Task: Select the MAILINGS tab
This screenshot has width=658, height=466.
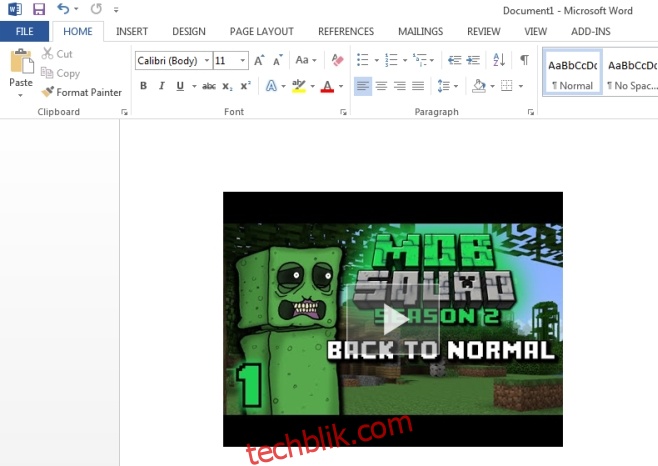Action: coord(420,31)
